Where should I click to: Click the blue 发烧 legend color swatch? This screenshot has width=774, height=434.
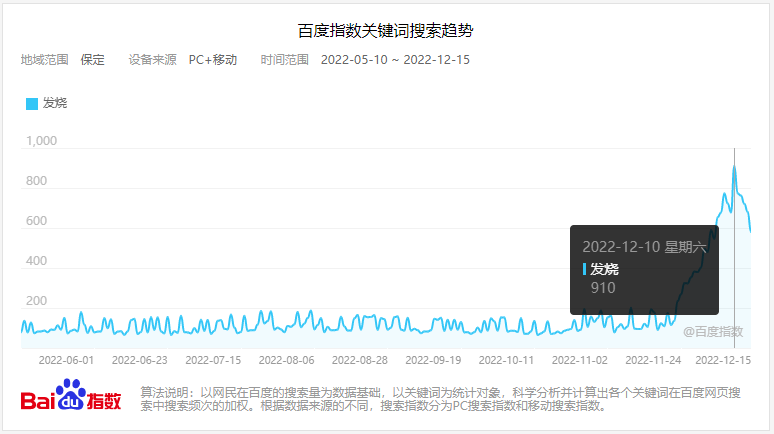click(x=32, y=103)
